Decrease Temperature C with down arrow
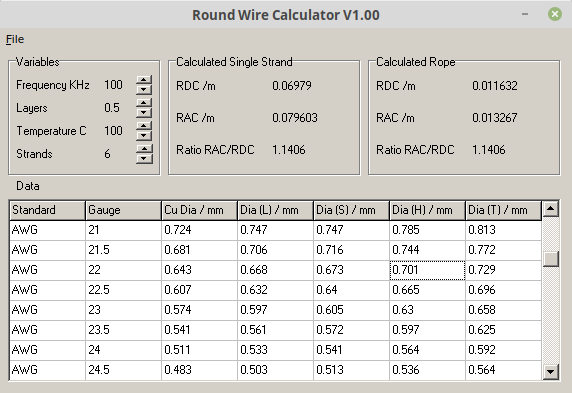The image size is (572, 393). click(144, 136)
